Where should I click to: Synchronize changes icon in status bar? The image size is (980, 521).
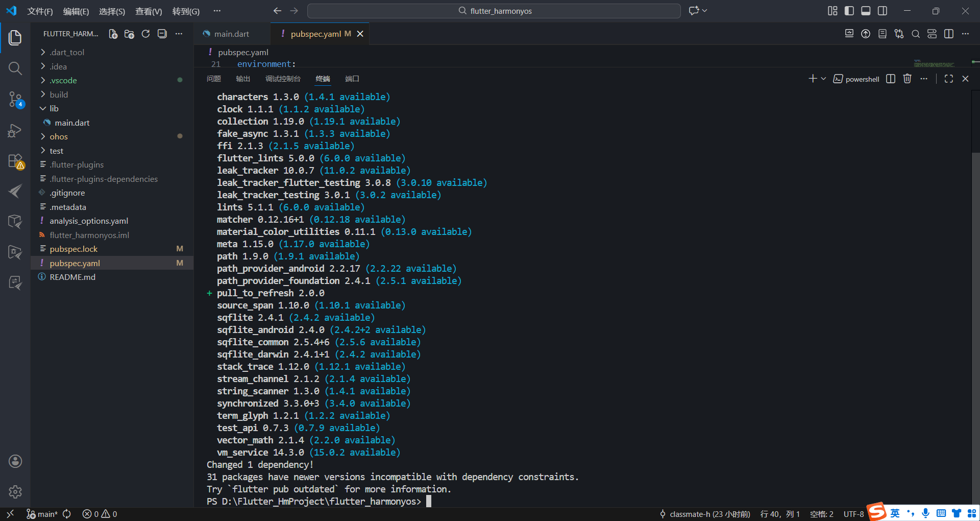coord(67,514)
